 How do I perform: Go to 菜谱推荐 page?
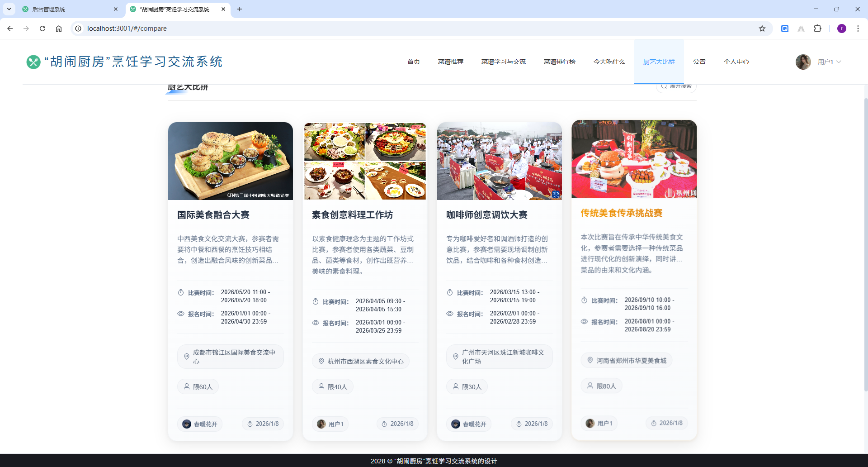pyautogui.click(x=451, y=62)
